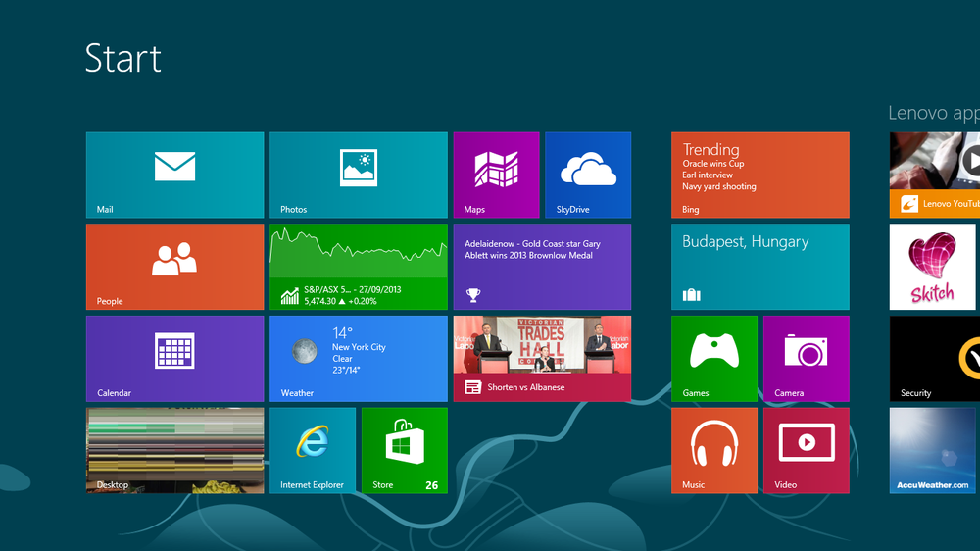
Task: Open the Desktop tile
Action: point(175,451)
